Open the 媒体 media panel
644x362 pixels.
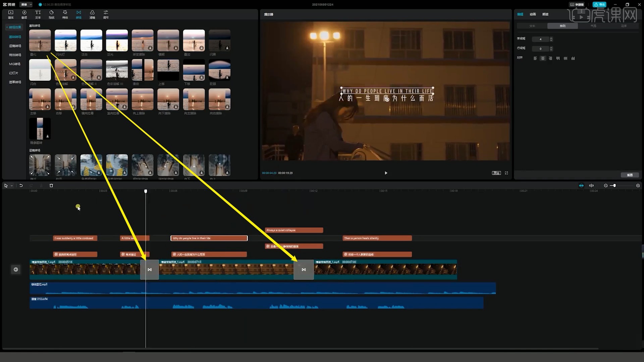click(x=11, y=14)
